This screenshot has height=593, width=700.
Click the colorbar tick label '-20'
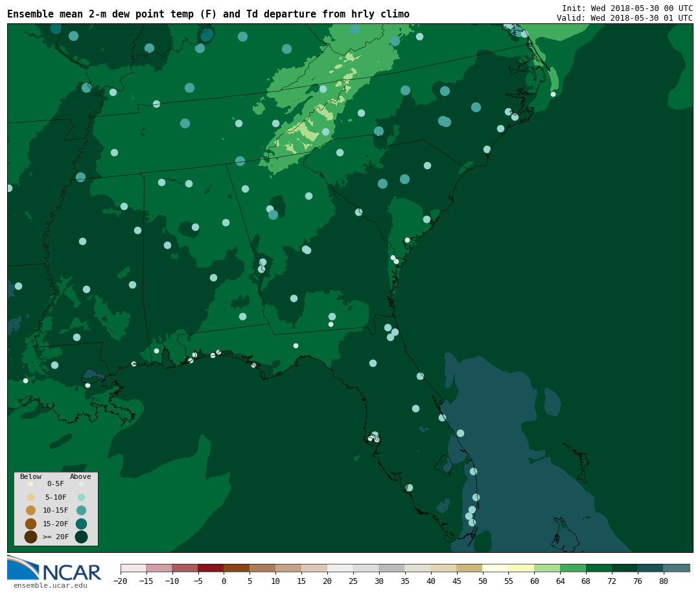tap(121, 581)
